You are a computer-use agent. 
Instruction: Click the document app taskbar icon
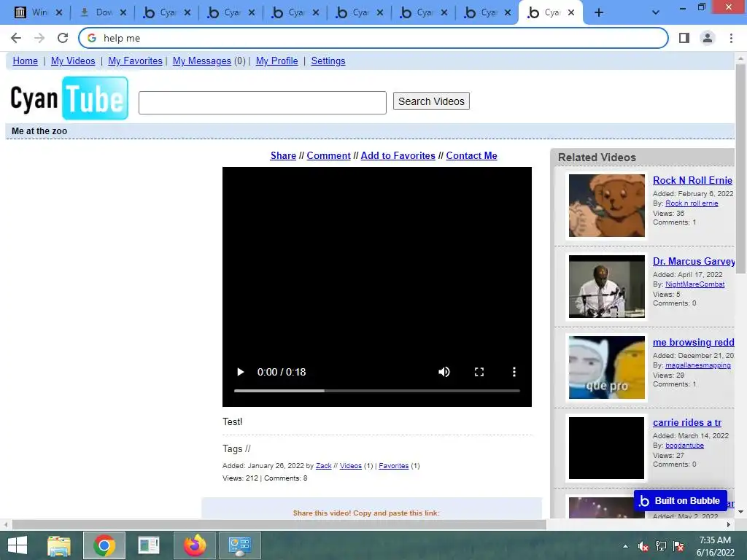tap(149, 545)
